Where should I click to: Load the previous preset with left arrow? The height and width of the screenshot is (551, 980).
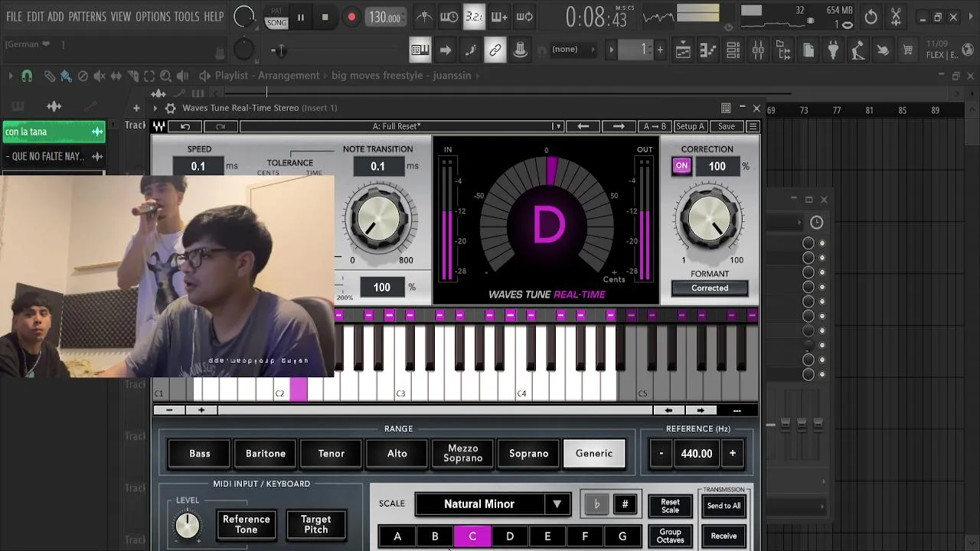pyautogui.click(x=583, y=126)
